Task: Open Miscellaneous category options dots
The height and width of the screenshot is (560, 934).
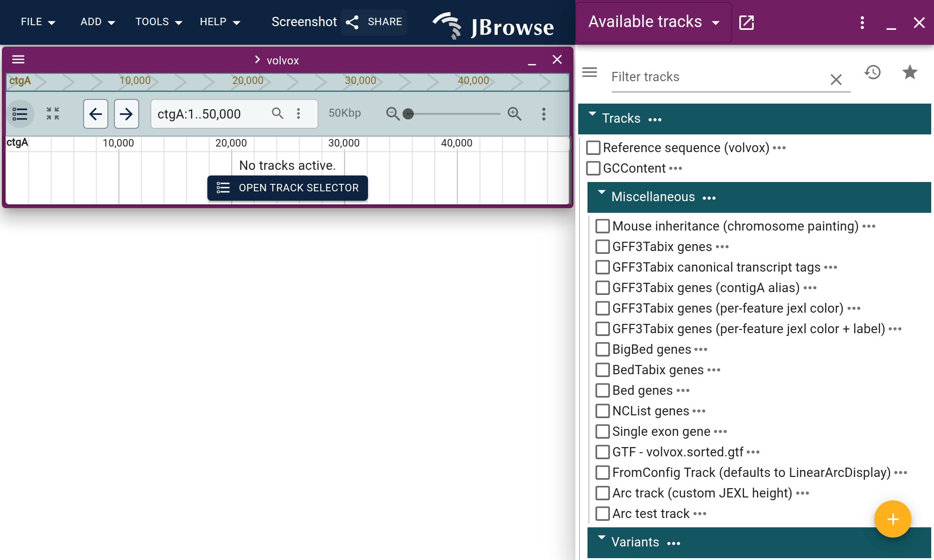Action: pyautogui.click(x=709, y=198)
